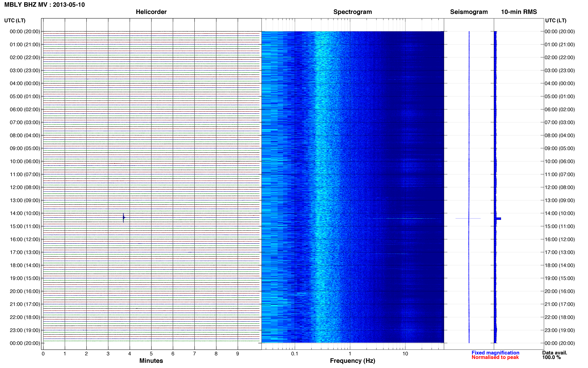The height and width of the screenshot is (368, 588).
Task: Click frequency tick label '10'
Action: (405, 354)
